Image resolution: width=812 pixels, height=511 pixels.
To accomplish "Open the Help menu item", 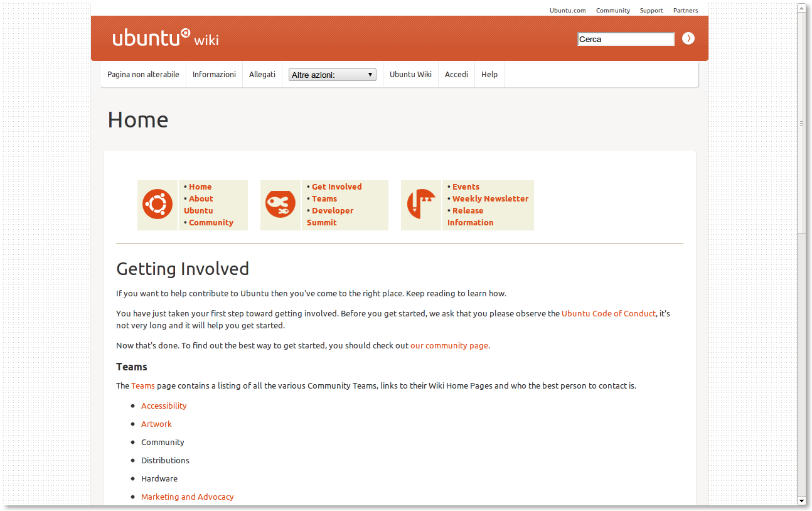I will (x=489, y=74).
